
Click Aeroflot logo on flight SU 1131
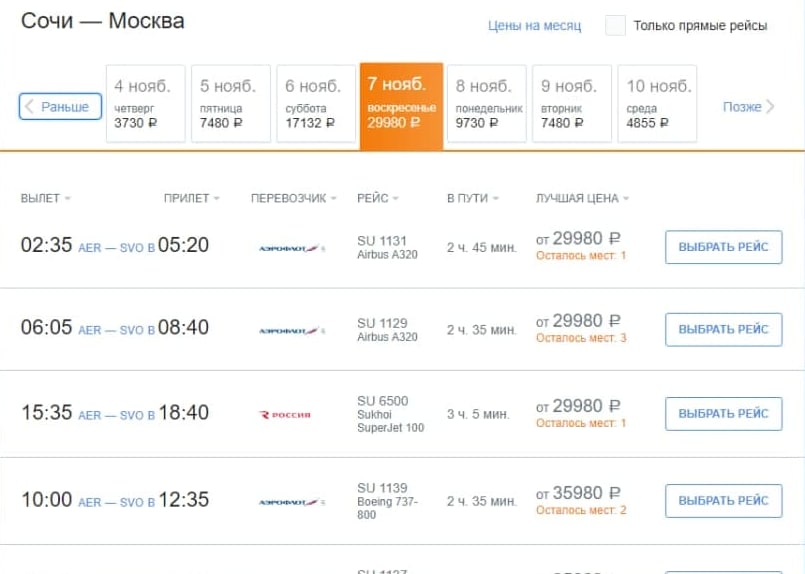(x=291, y=247)
